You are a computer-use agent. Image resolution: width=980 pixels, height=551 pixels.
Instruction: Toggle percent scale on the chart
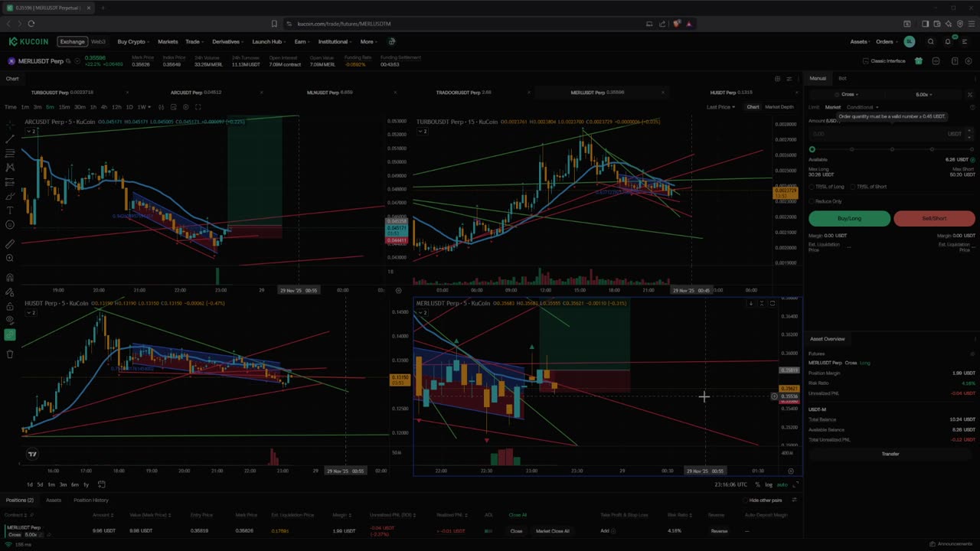(757, 484)
